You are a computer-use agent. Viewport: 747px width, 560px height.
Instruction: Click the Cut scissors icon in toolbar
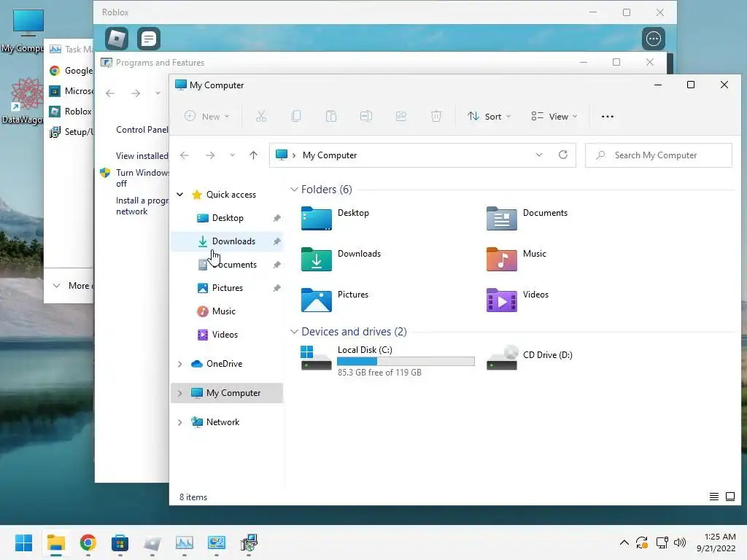point(261,116)
